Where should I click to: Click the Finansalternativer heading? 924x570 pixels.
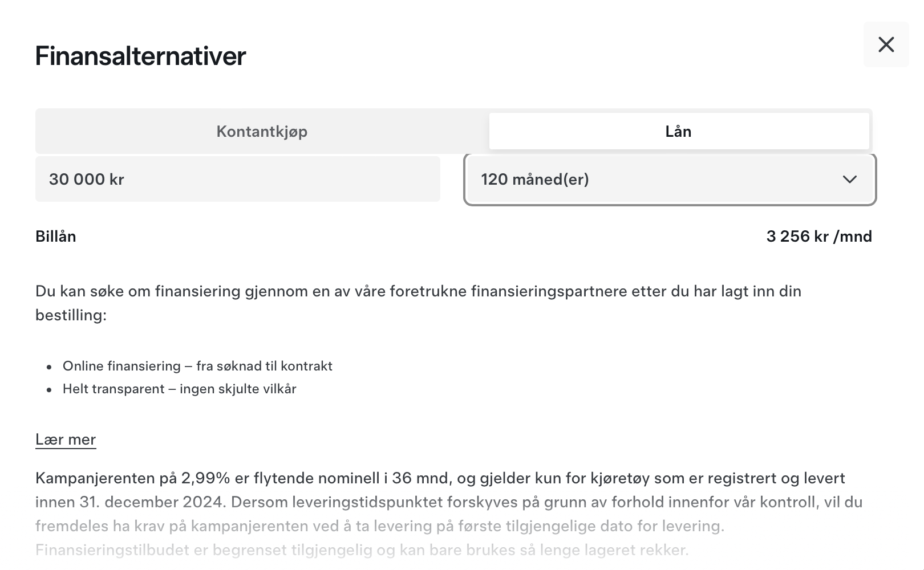click(140, 56)
